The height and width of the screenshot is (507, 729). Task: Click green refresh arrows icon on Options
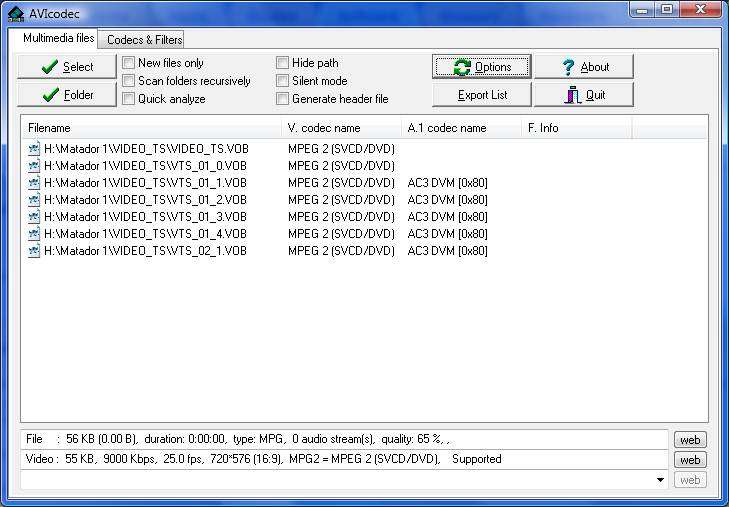[x=462, y=67]
